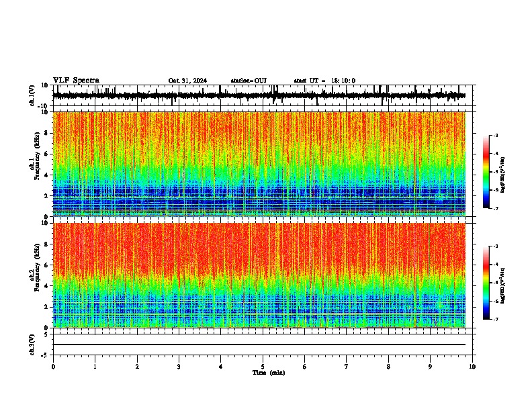Click the 'ch.1(V)' axis label

click(x=32, y=95)
